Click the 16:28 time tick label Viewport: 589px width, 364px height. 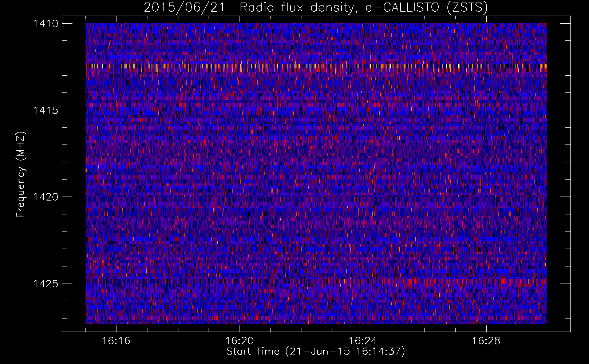click(486, 341)
